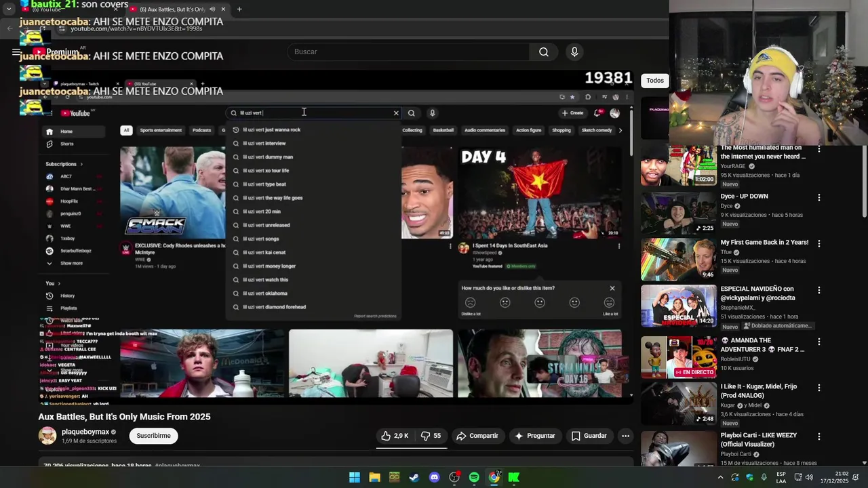Open a new browser tab
This screenshot has height=488, width=868.
click(x=239, y=9)
